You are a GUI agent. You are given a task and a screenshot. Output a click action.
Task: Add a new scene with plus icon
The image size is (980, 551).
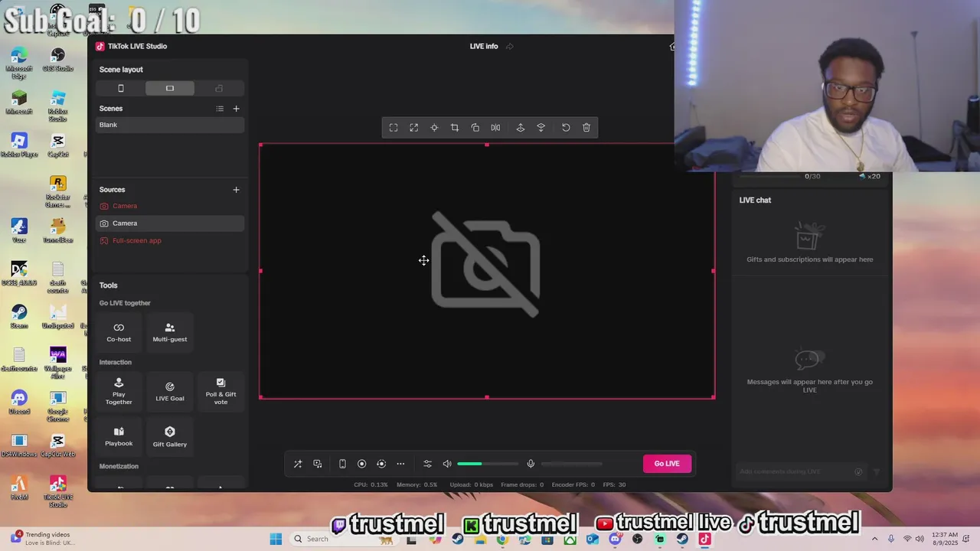click(x=236, y=109)
